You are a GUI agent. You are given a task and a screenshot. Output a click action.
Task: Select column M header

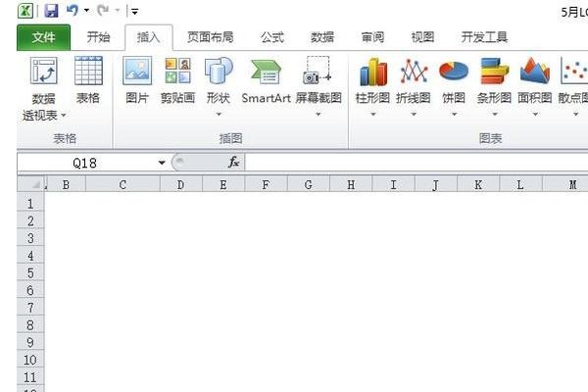coord(565,184)
